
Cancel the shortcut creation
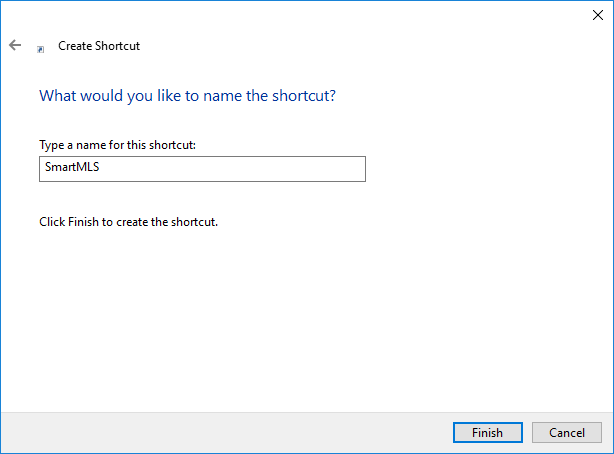tap(566, 432)
